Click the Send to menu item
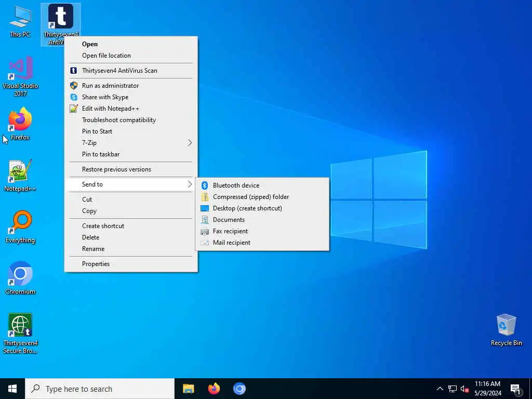The width and height of the screenshot is (532, 399). pos(131,184)
